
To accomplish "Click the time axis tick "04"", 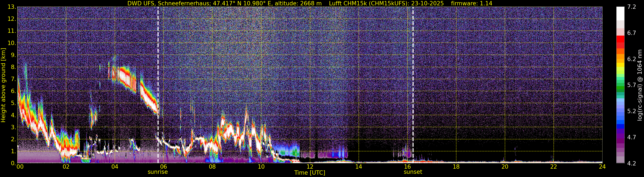I will click(x=115, y=167).
